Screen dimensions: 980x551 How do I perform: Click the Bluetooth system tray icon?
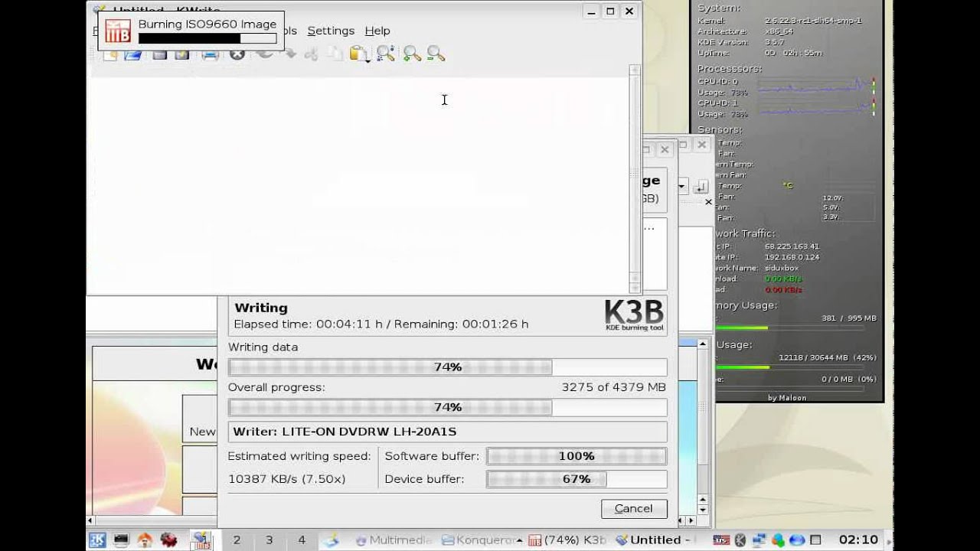pos(740,540)
